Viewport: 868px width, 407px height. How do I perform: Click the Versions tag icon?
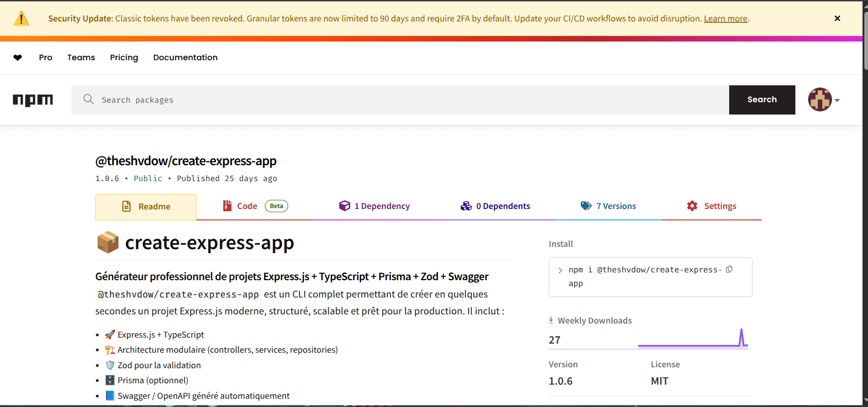tap(586, 206)
